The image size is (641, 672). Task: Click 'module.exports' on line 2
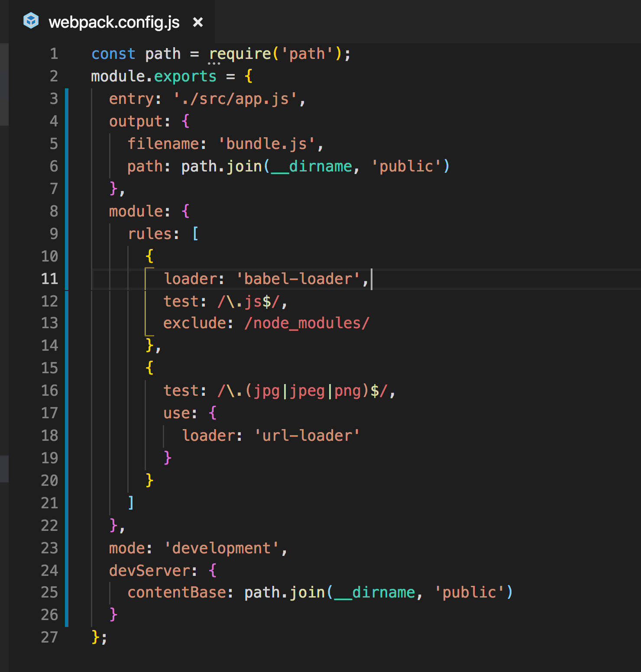[154, 76]
